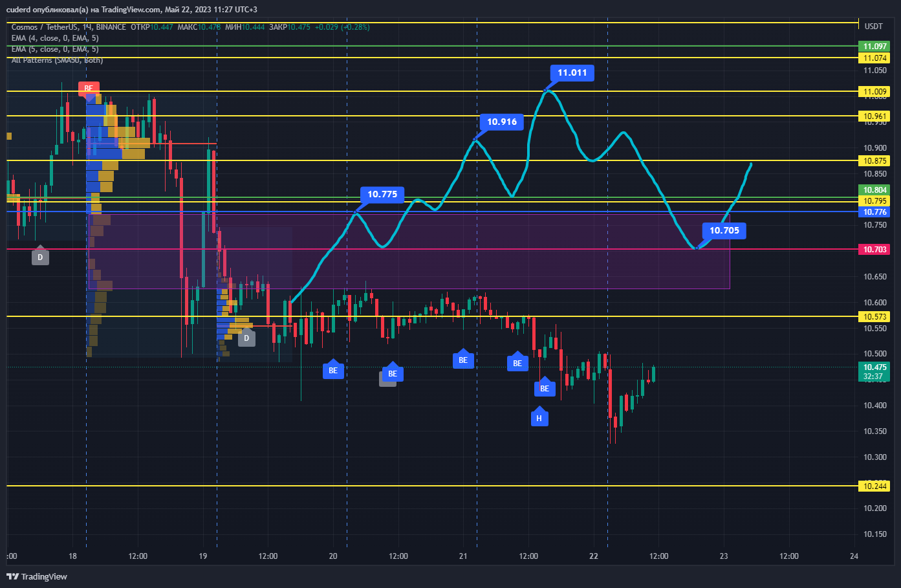The width and height of the screenshot is (901, 588).
Task: Click the Cosmos / TetherUS symbol title
Action: 69,27
